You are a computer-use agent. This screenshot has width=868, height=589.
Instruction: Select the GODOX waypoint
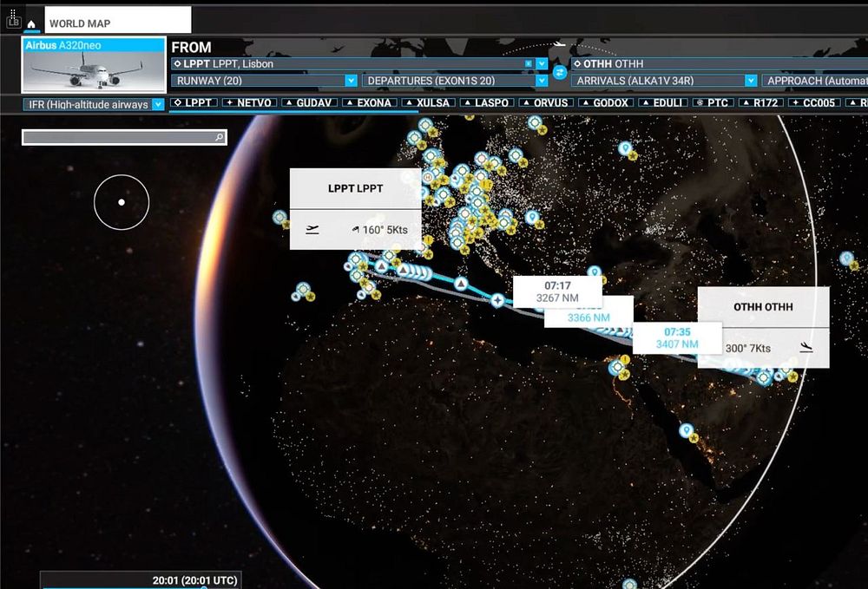click(x=605, y=102)
